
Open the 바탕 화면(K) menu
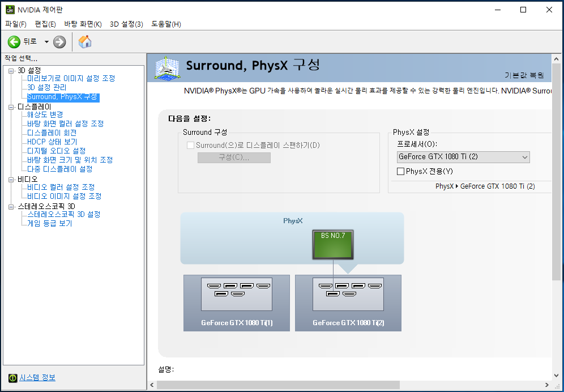83,24
